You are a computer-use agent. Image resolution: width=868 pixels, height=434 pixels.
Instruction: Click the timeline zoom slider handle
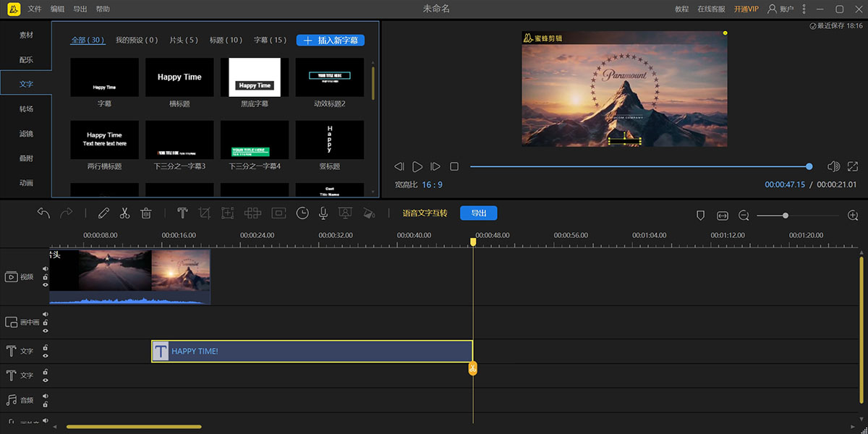tap(785, 216)
